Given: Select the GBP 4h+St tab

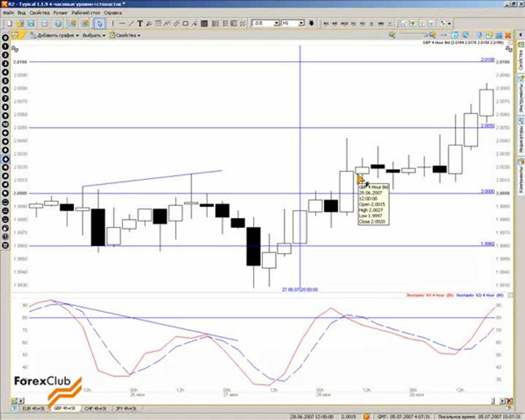Looking at the screenshot, I should tap(64, 408).
